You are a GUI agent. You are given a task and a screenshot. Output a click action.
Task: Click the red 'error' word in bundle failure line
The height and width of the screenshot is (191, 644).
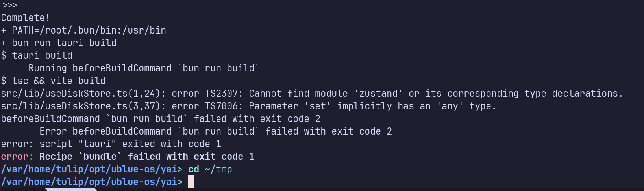coord(15,157)
